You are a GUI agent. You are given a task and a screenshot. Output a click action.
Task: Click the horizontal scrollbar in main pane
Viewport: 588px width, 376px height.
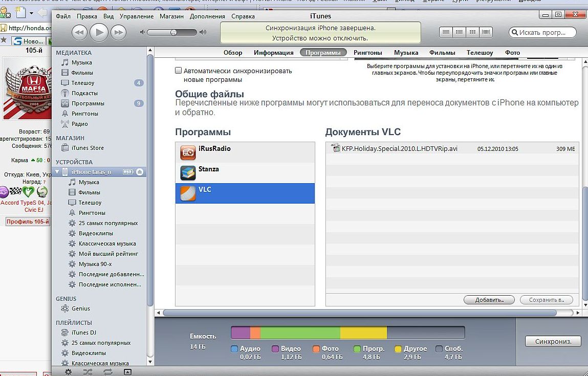click(360, 313)
